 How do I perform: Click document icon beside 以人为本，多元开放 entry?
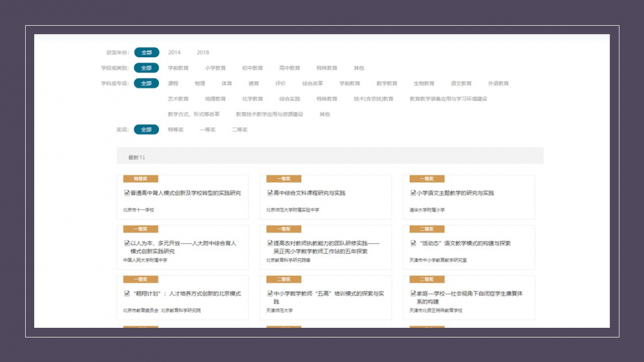[x=127, y=243]
